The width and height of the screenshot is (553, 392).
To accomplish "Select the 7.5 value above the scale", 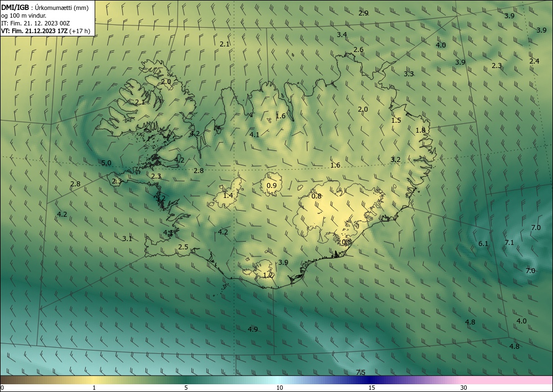I will 361,372.
